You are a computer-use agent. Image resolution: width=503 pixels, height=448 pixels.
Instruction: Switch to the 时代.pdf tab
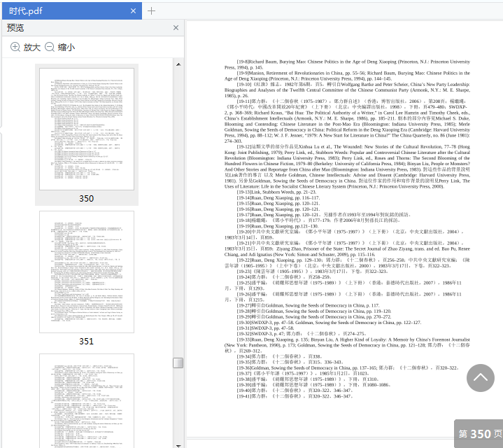click(72, 11)
